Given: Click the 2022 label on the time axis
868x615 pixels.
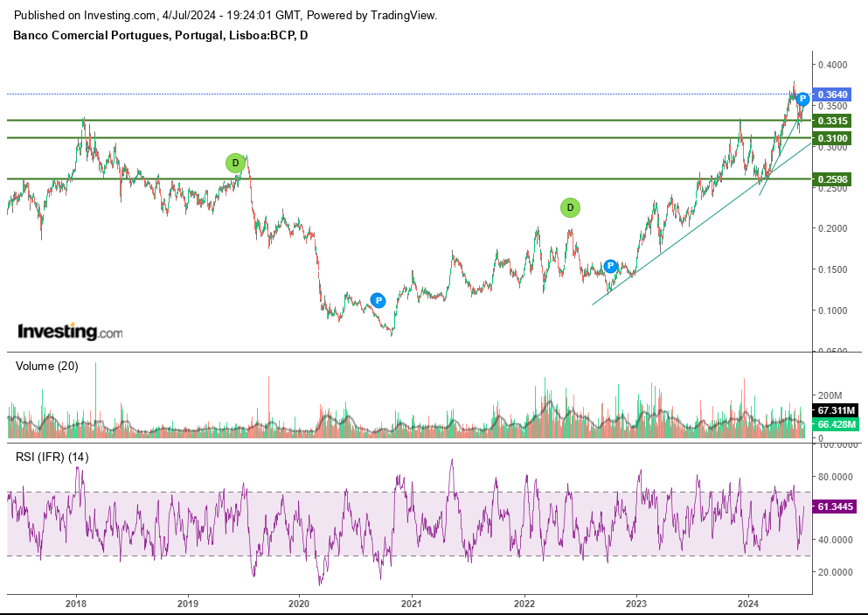Looking at the screenshot, I should (524, 604).
